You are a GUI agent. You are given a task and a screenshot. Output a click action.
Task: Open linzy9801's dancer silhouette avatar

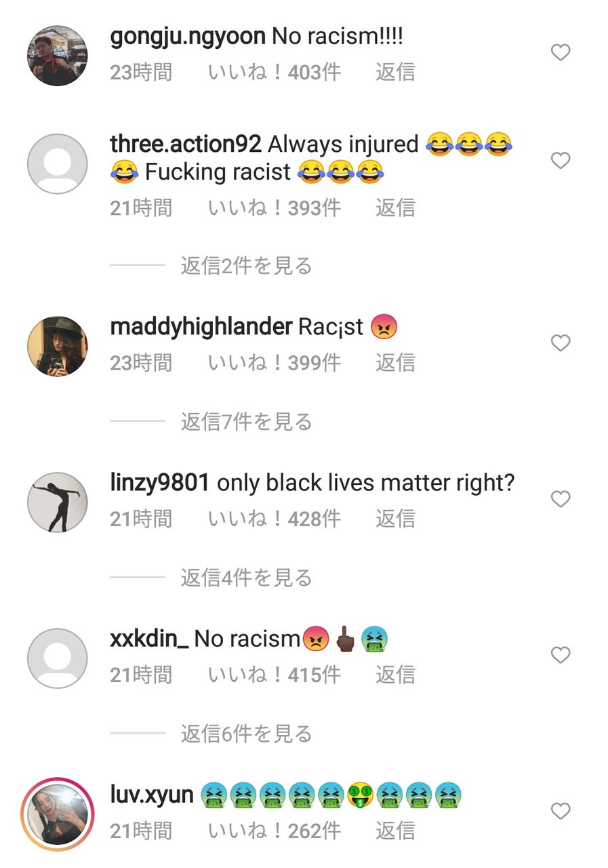pyautogui.click(x=57, y=502)
